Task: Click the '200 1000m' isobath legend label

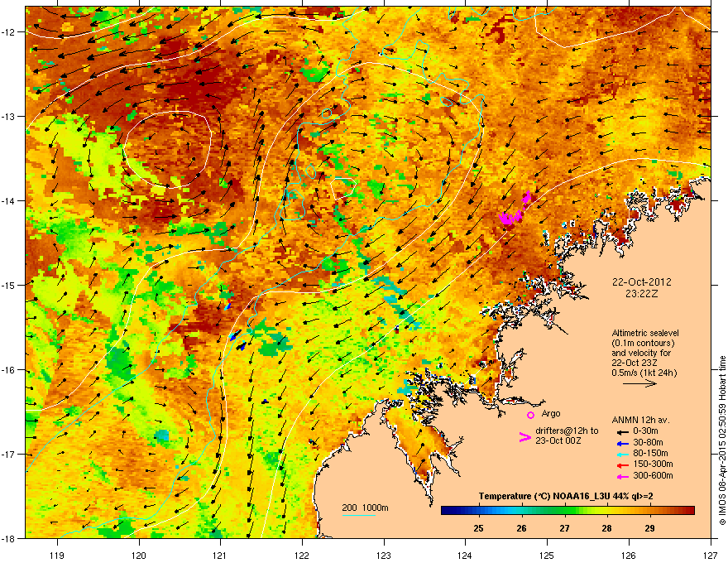Action: pos(365,508)
